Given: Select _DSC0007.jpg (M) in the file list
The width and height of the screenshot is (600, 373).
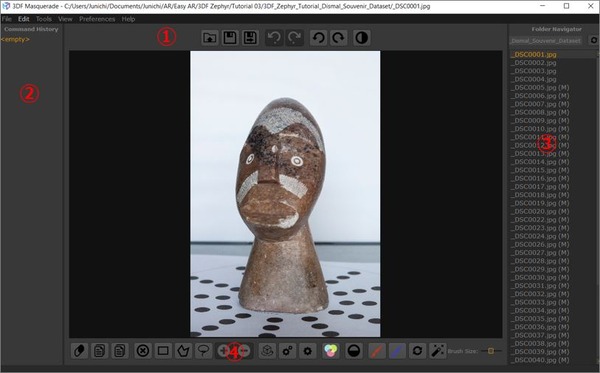Looking at the screenshot, I should (540, 104).
